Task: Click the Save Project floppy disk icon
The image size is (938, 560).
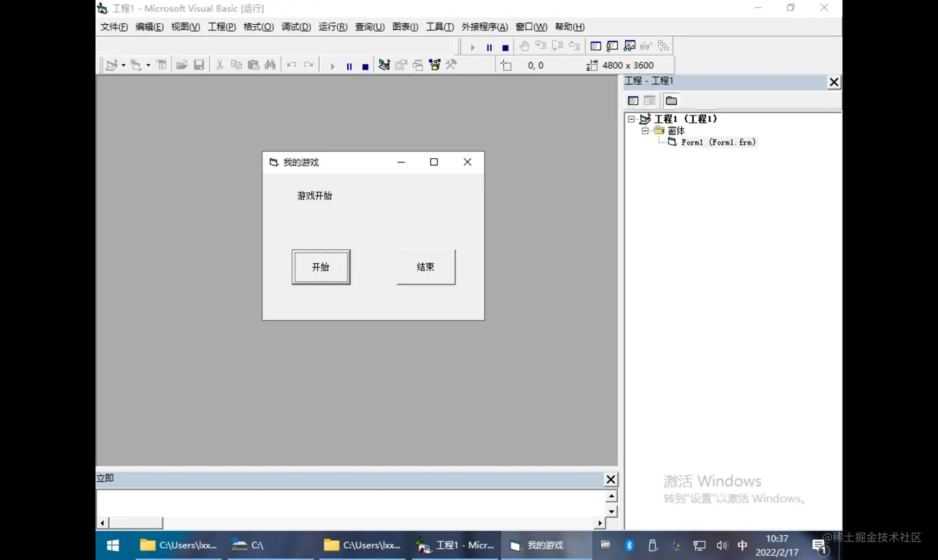Action: pyautogui.click(x=199, y=65)
